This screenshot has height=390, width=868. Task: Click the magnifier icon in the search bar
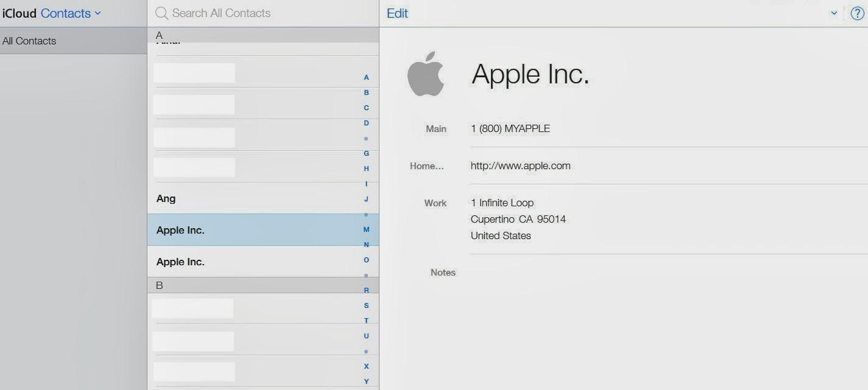161,13
